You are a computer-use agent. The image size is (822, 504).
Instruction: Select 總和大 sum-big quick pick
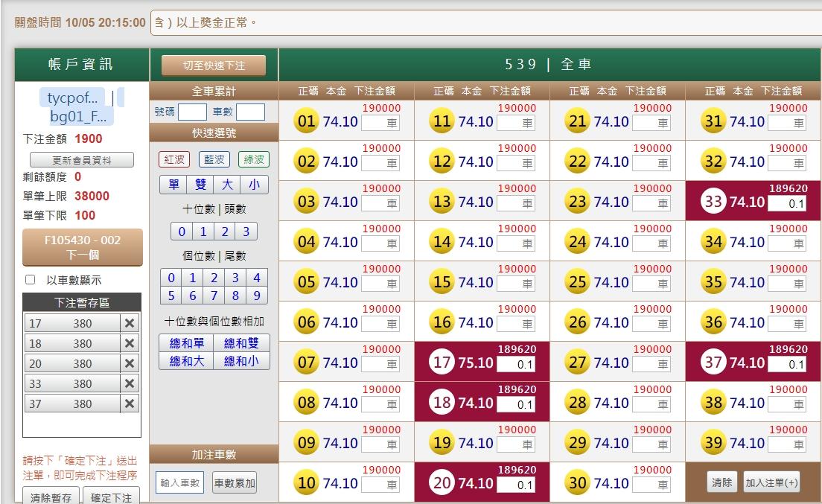coord(187,361)
